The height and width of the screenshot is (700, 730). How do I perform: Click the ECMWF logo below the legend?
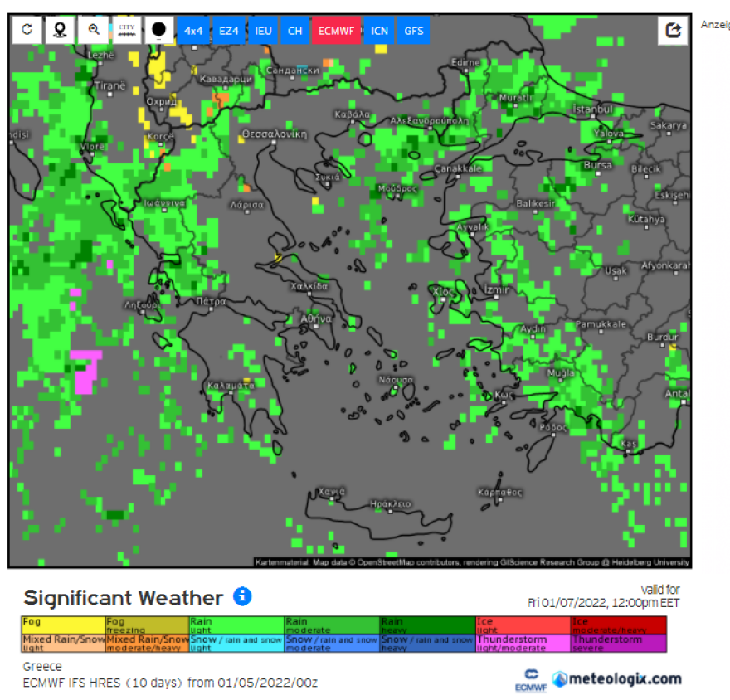pos(529,679)
